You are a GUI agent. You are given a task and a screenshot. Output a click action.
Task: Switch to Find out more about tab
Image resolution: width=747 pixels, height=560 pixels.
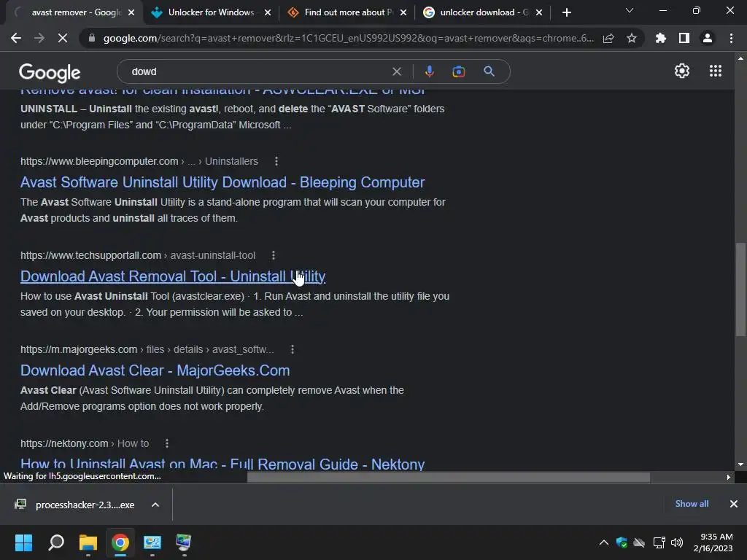click(347, 12)
